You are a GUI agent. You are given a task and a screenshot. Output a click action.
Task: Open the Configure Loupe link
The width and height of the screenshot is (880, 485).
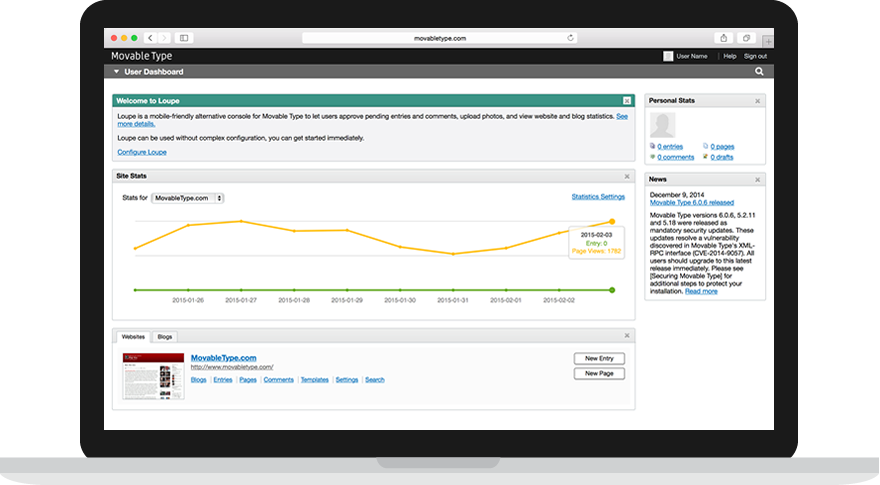click(142, 152)
